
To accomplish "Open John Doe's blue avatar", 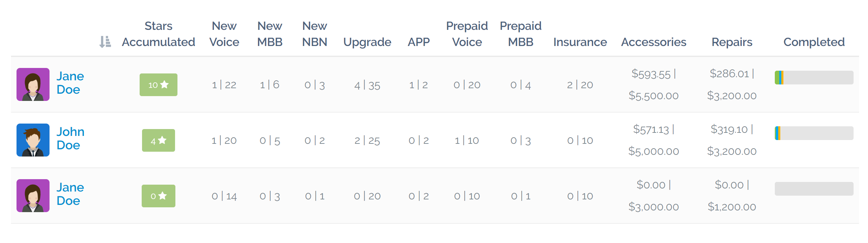I will click(33, 140).
